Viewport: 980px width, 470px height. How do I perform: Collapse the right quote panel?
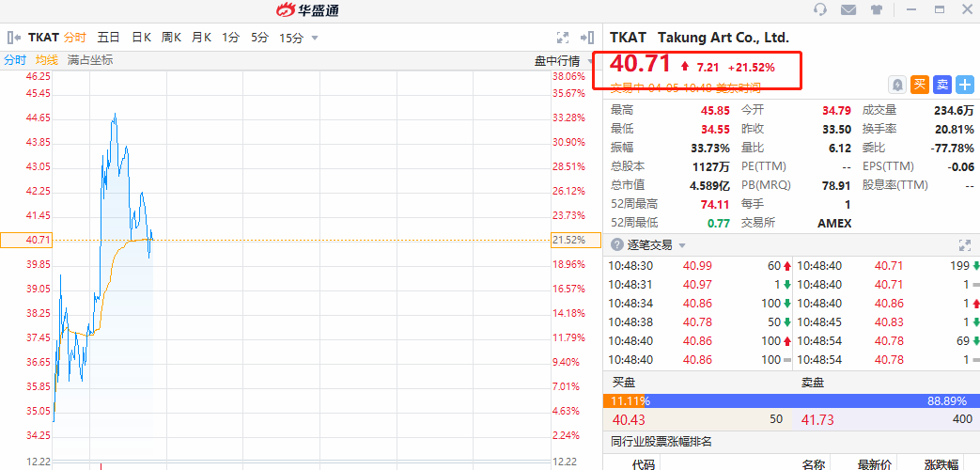pyautogui.click(x=587, y=38)
